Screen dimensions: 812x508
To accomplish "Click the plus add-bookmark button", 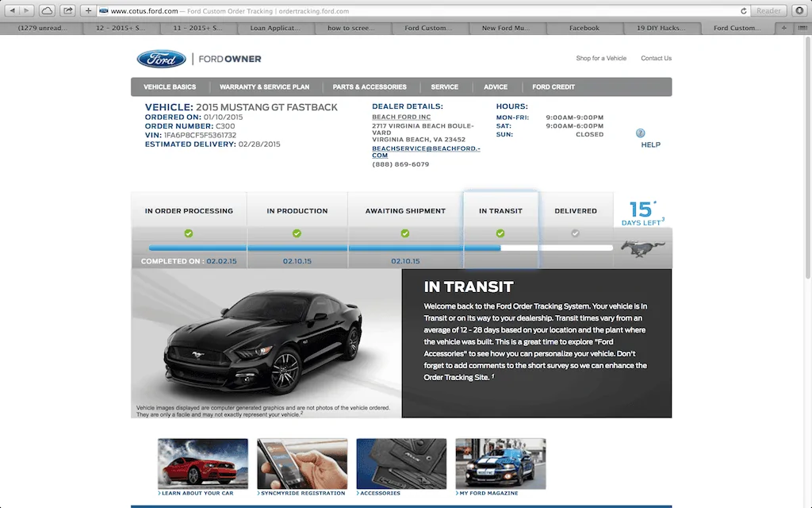I will [88, 10].
